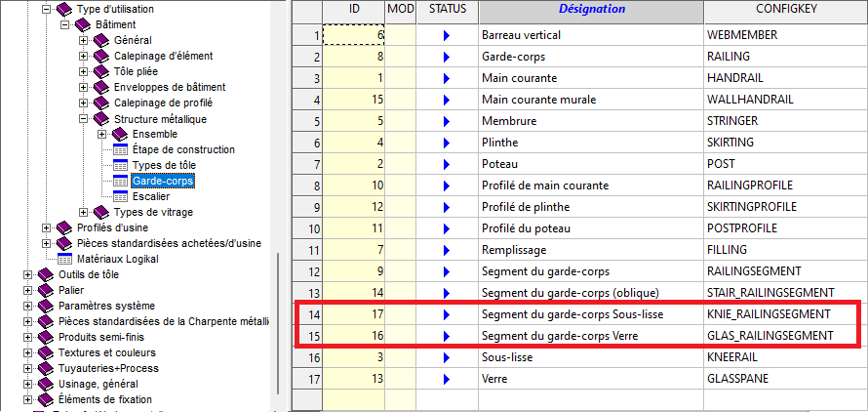Click the Profilé de plinthe cell
Viewport: 868px width, 412px height.
click(591, 207)
